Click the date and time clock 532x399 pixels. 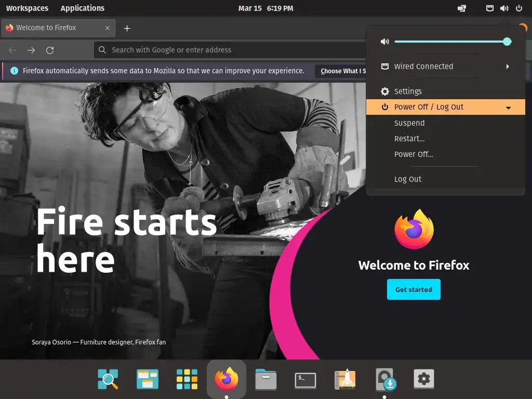(x=265, y=8)
